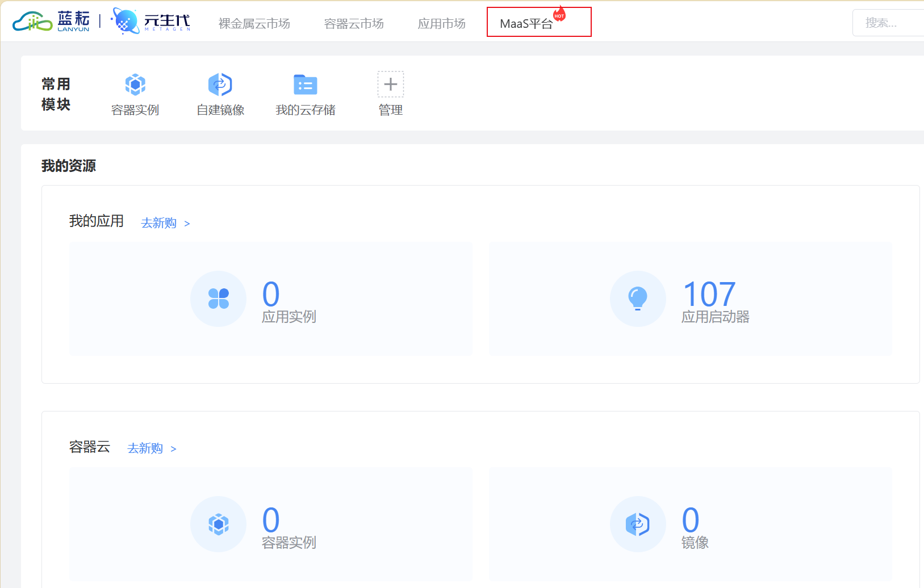924x588 pixels.
Task: Click the Metagen planet logo
Action: (x=151, y=22)
